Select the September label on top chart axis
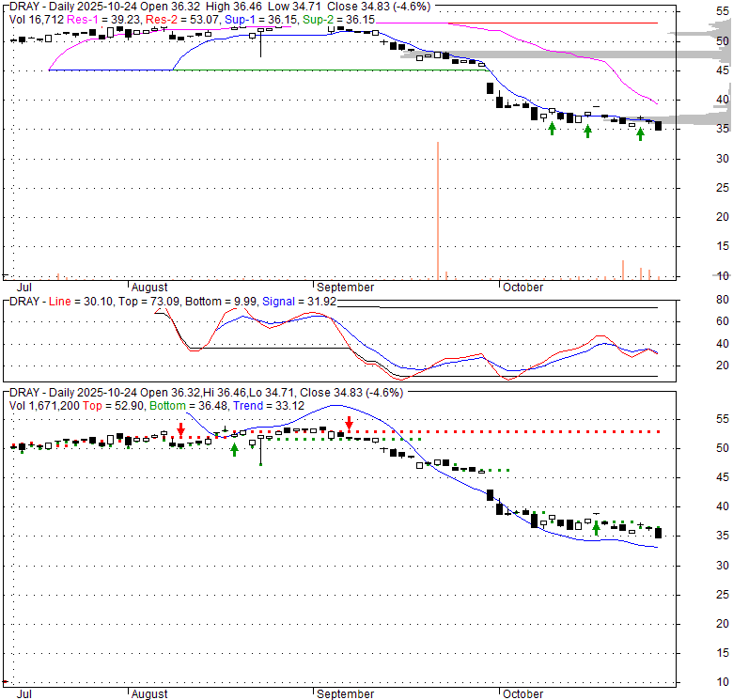 (345, 288)
